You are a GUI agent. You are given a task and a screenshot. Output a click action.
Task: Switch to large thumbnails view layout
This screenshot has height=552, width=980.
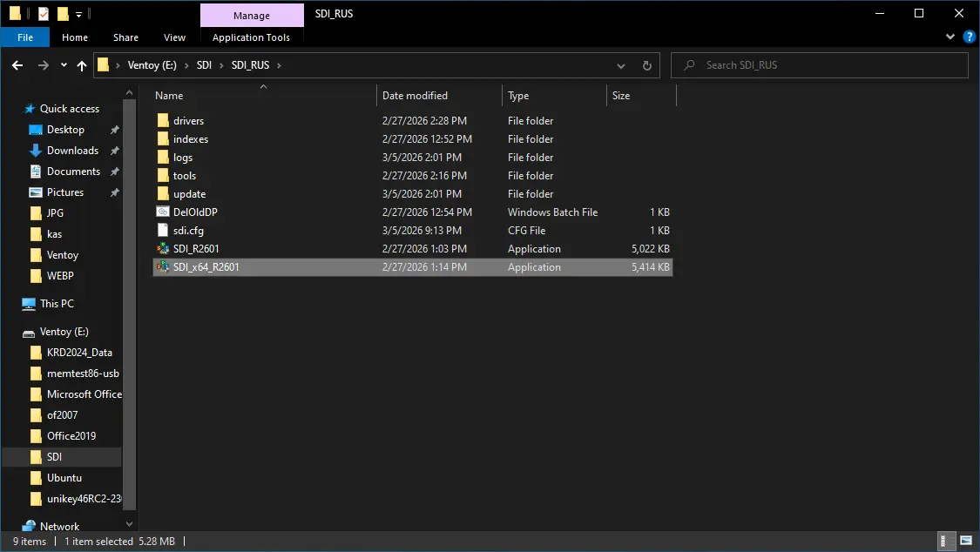click(x=963, y=541)
